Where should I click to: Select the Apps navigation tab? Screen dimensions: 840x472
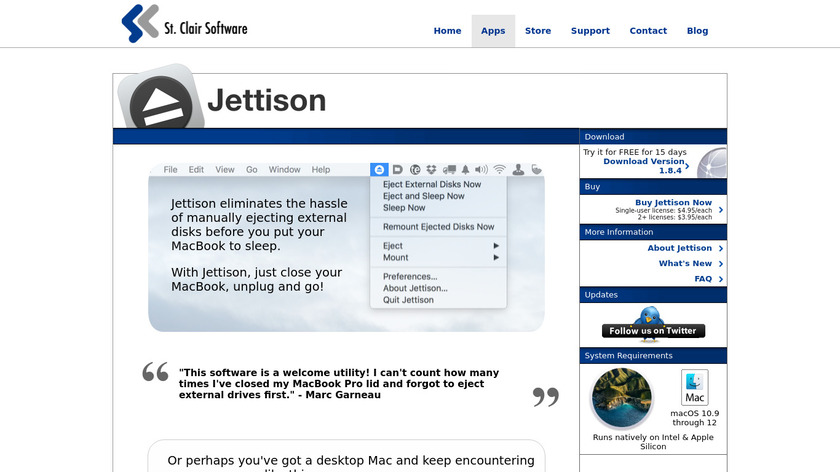(493, 31)
